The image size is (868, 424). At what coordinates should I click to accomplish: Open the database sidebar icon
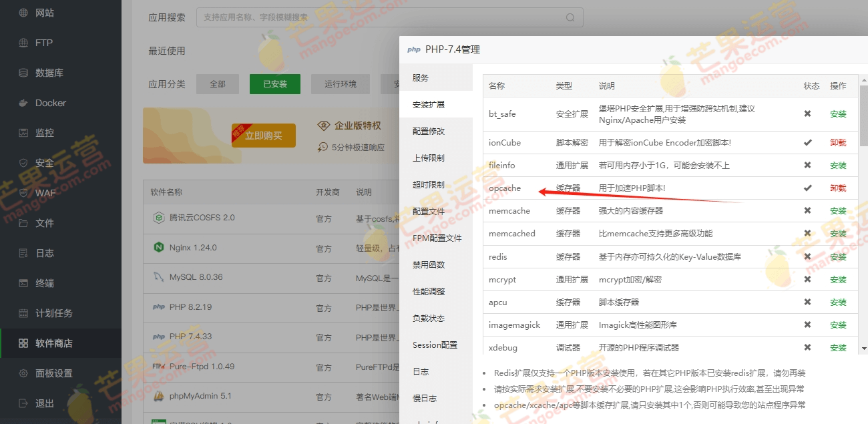24,73
